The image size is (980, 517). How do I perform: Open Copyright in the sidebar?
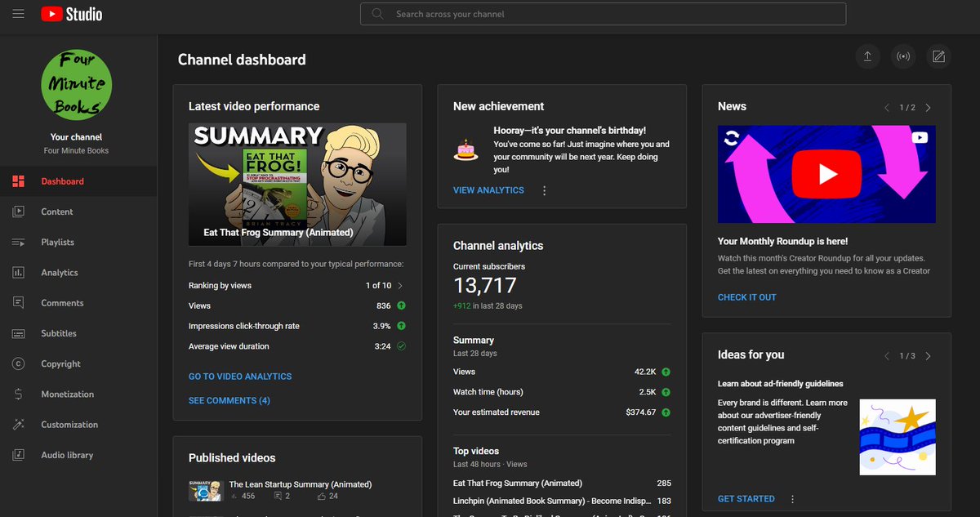point(78,363)
